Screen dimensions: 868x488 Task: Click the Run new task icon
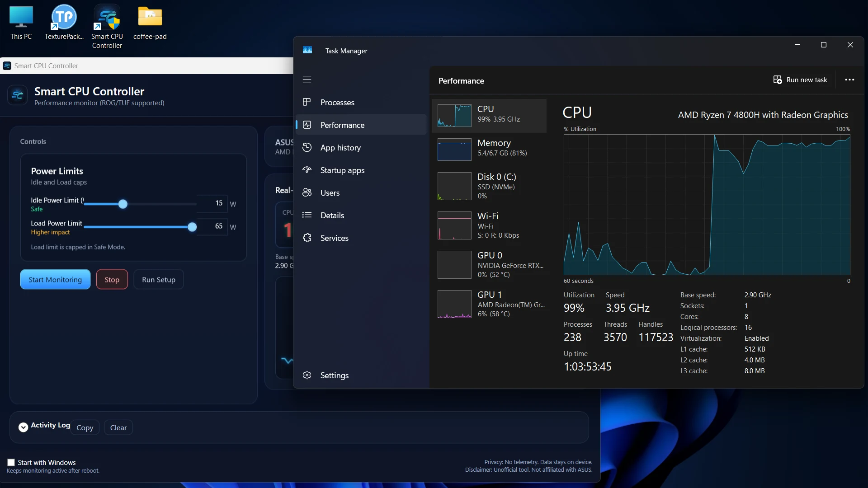click(777, 80)
